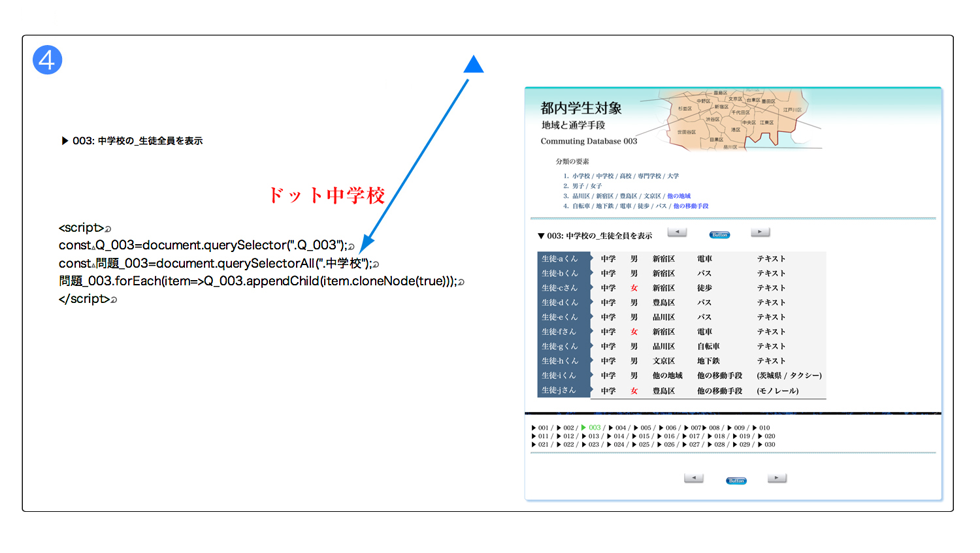Click the 男子 classification link

(578, 186)
